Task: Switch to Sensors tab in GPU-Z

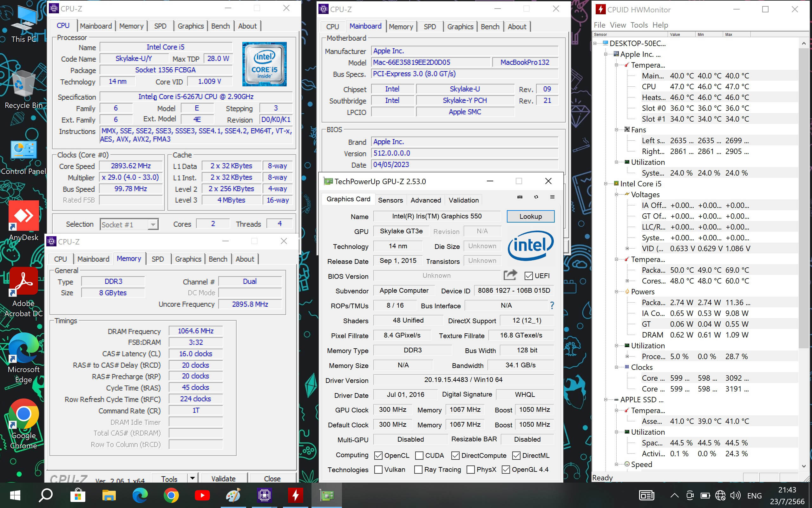Action: [x=390, y=200]
